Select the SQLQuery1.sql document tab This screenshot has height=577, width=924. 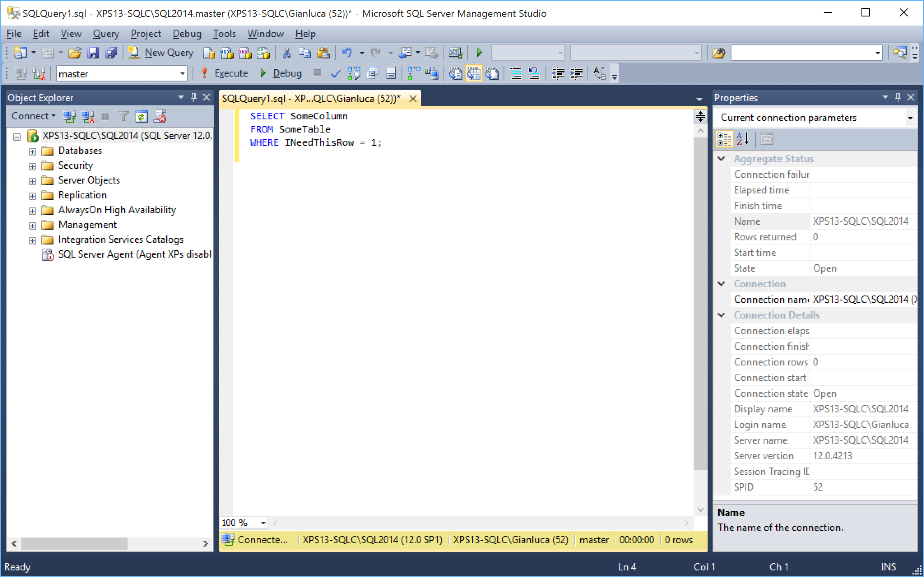point(311,99)
